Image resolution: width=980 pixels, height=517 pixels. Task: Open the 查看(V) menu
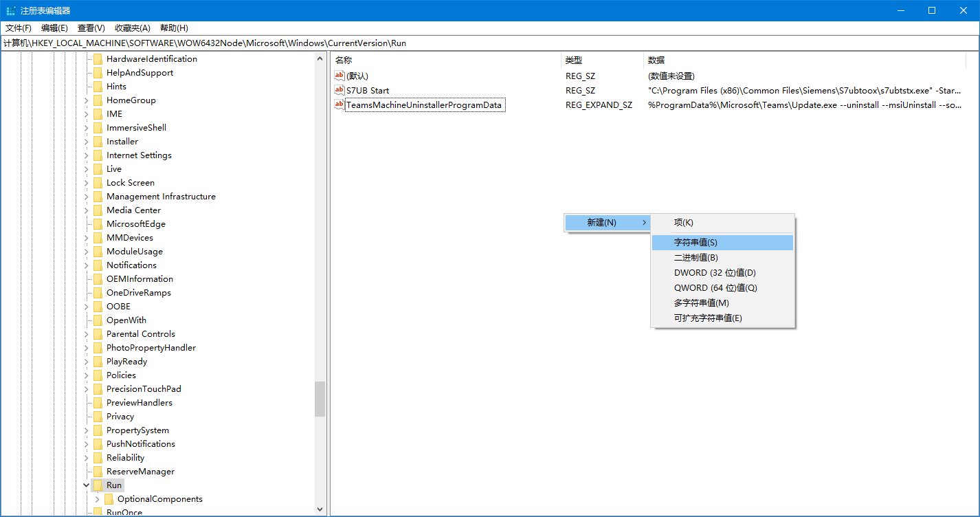(x=91, y=28)
